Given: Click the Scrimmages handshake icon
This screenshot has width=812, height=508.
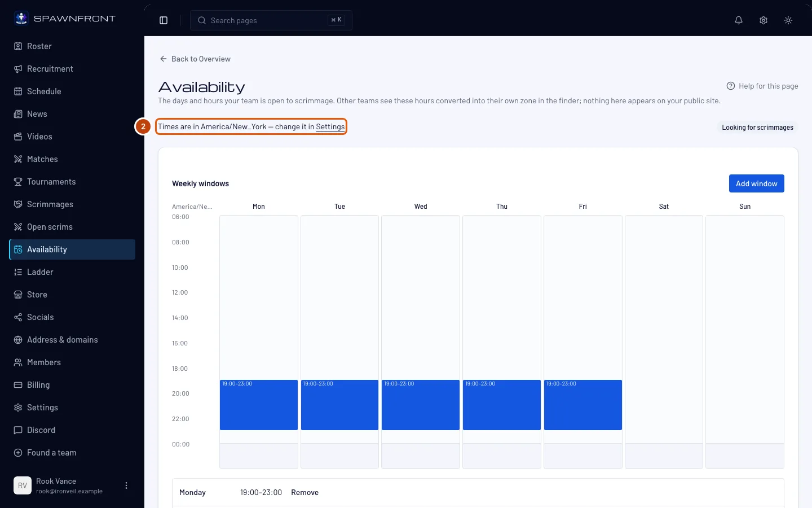Looking at the screenshot, I should pos(18,204).
